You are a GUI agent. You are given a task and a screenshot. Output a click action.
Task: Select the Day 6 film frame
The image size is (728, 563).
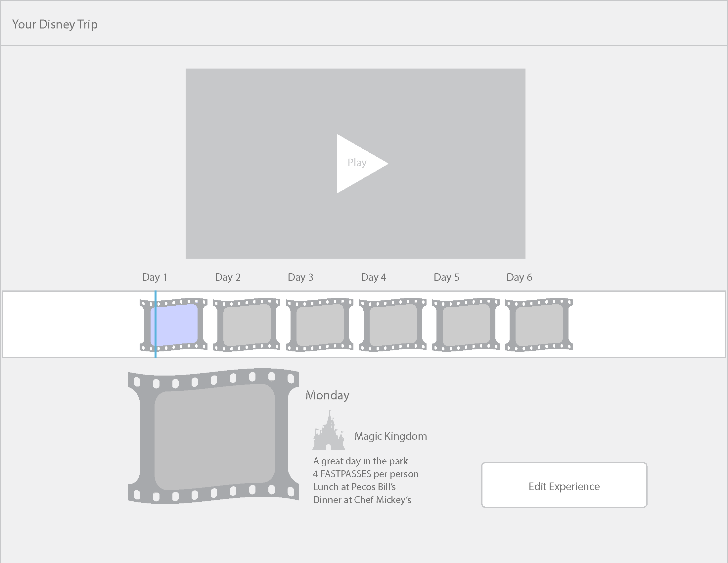539,325
